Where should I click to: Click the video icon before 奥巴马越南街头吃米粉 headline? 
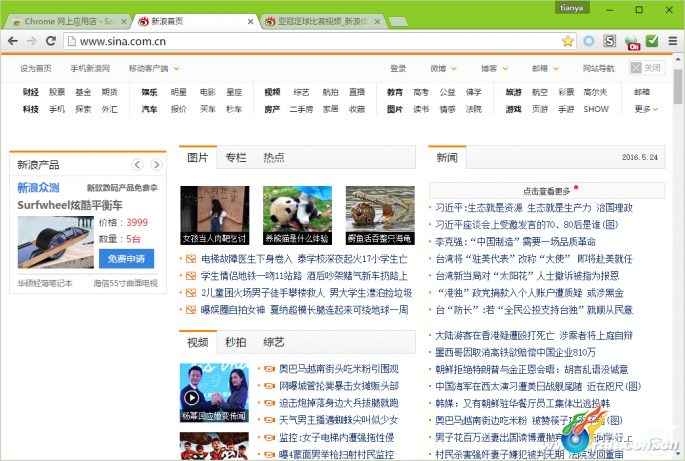pyautogui.click(x=270, y=369)
